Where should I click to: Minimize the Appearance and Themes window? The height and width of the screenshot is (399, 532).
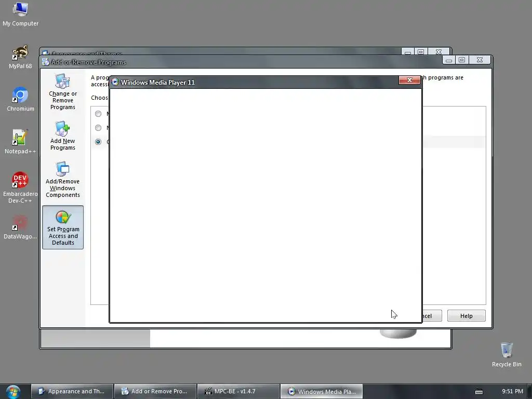pyautogui.click(x=408, y=51)
